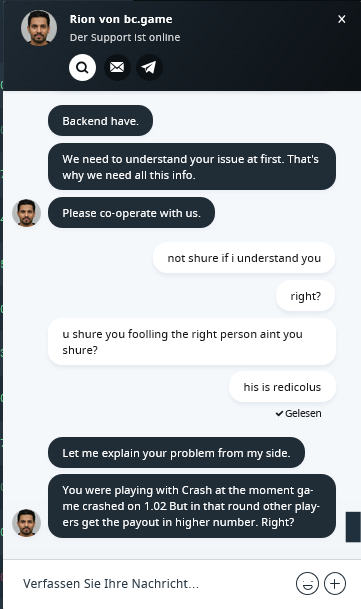Click Rion's avatar in the chat header
361x609 pixels.
click(x=38, y=28)
